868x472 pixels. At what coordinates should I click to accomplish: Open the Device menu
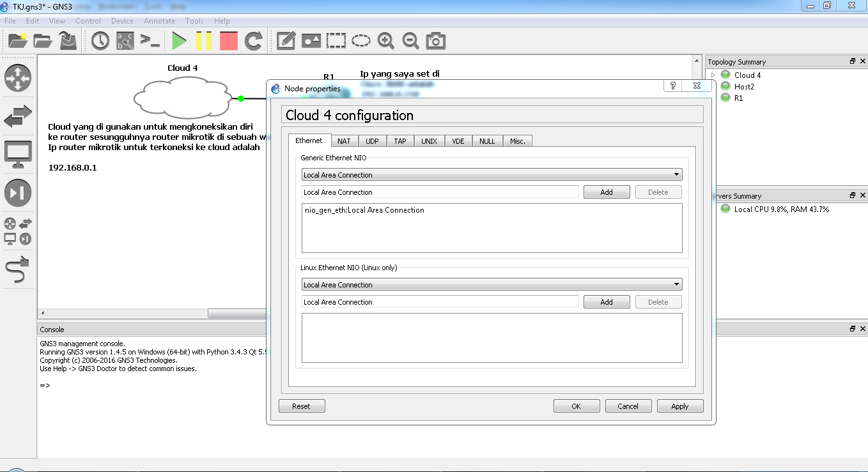pos(123,21)
